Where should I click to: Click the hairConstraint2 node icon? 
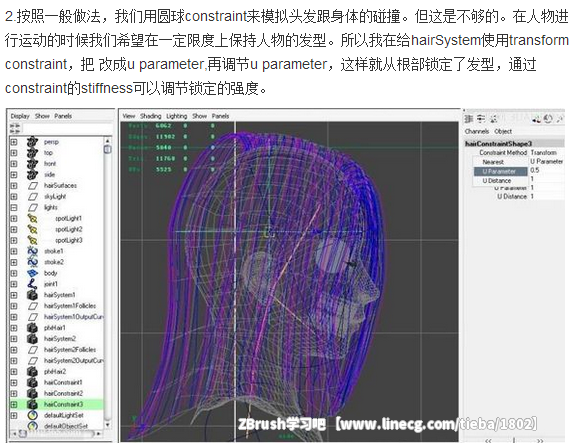pos(33,393)
